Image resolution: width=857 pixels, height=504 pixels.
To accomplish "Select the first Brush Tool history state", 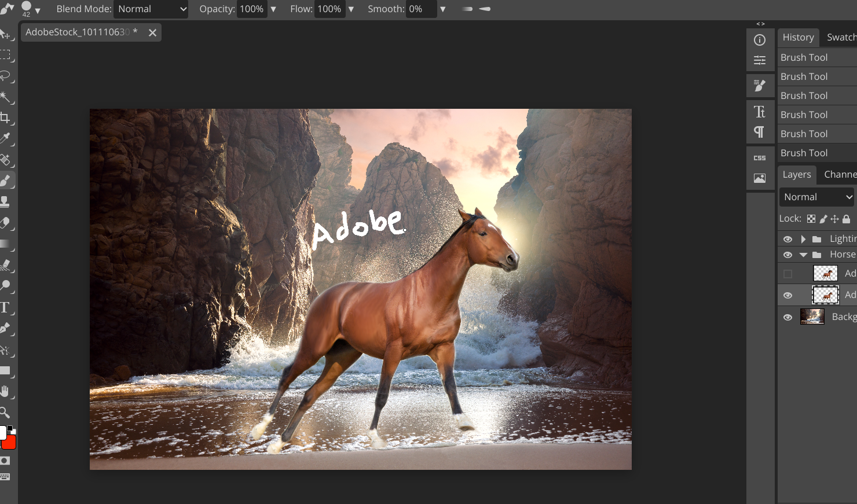I will (x=817, y=57).
